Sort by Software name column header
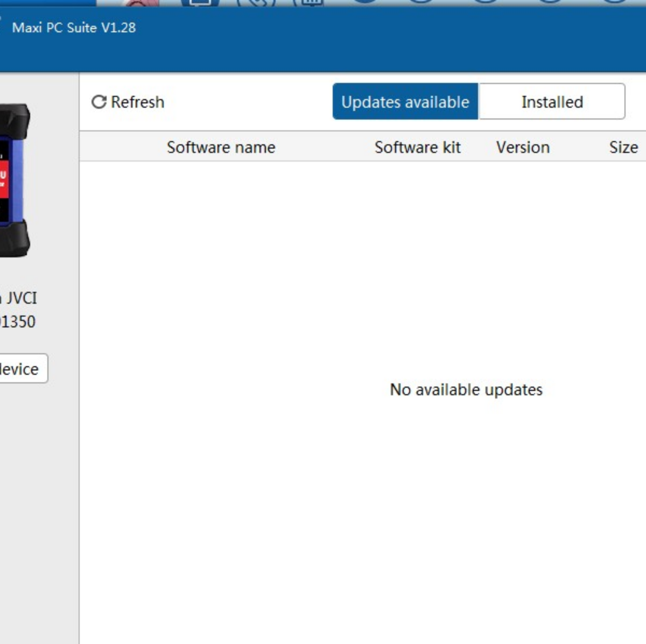Viewport: 646px width, 644px height. 221,147
